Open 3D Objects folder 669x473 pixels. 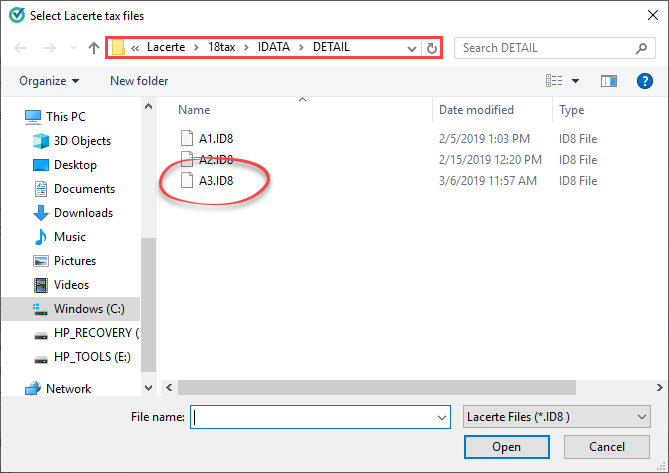click(x=82, y=141)
